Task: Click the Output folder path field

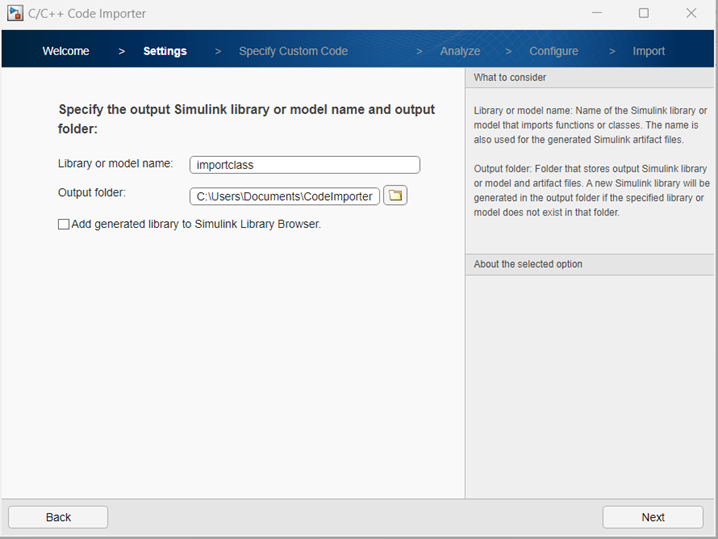Action: tap(284, 196)
